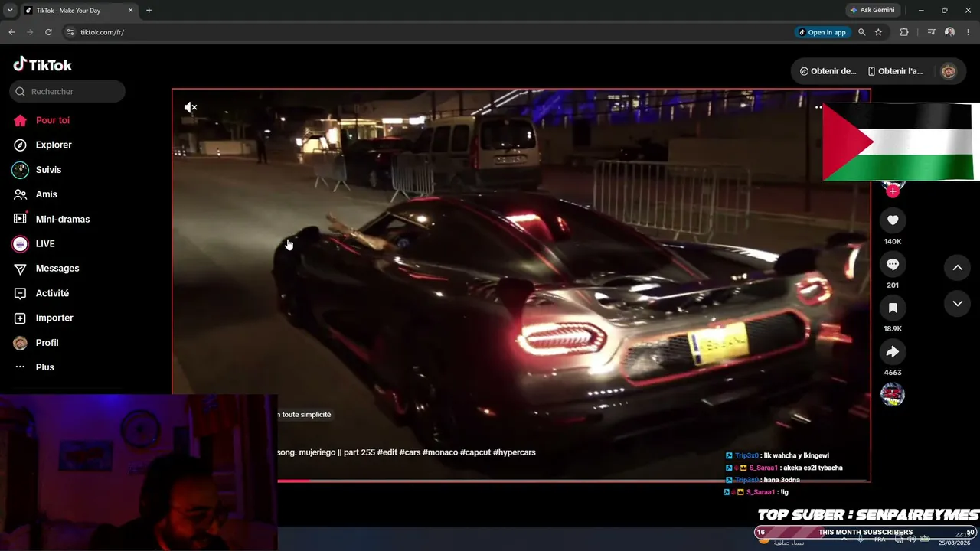Seek on the video progress bar

573,481
